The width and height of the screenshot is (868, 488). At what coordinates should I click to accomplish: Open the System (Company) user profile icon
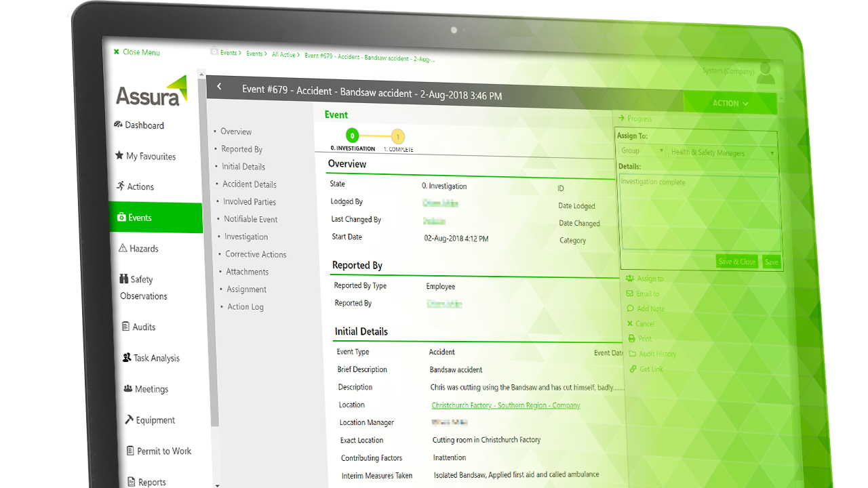(x=766, y=73)
